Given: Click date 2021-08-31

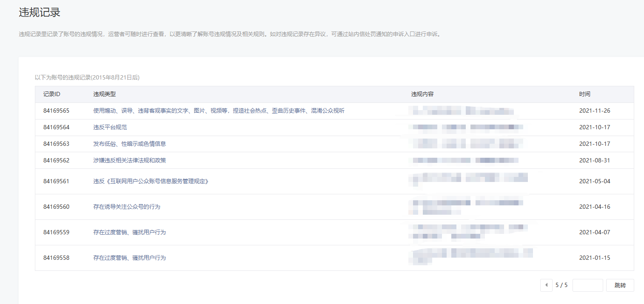Looking at the screenshot, I should tap(595, 160).
